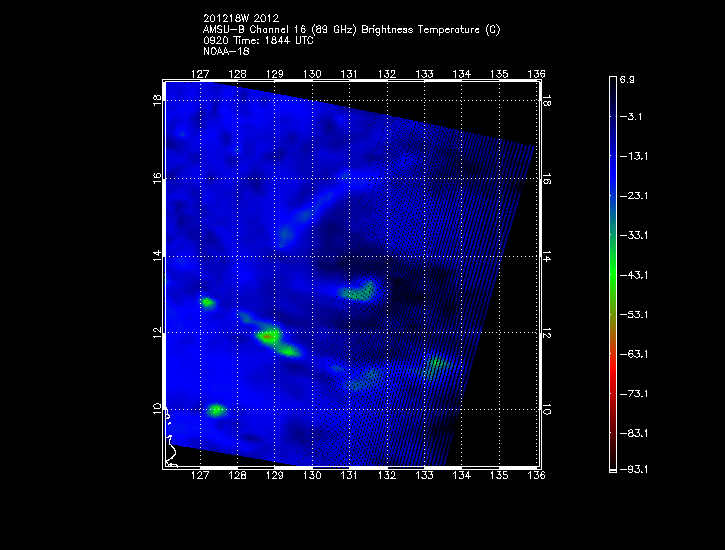This screenshot has height=550, width=725.
Task: Click the -3.1 color scale label
Action: (x=631, y=116)
